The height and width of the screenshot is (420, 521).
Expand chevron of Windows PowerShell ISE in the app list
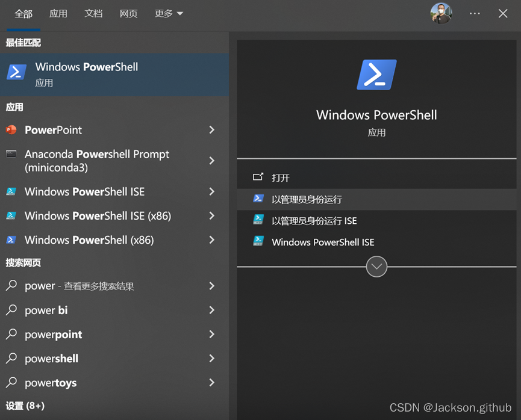(211, 191)
